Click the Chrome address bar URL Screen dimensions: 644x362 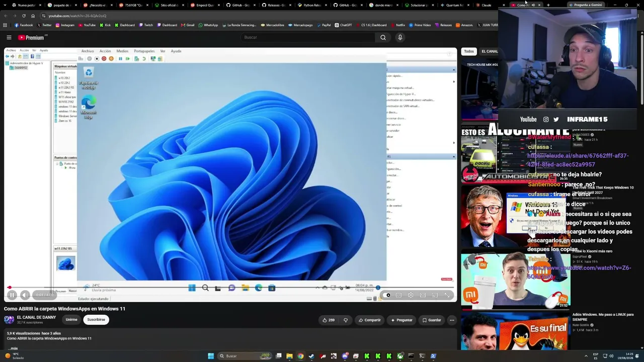pyautogui.click(x=77, y=16)
